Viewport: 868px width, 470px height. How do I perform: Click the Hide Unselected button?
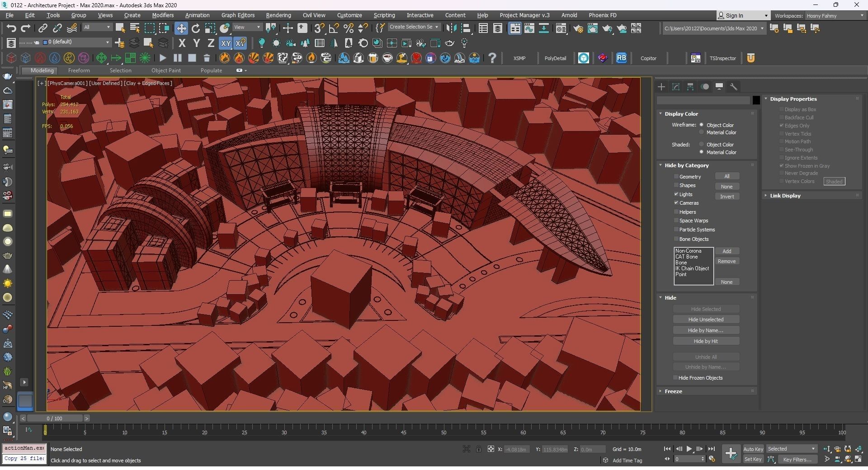(706, 320)
